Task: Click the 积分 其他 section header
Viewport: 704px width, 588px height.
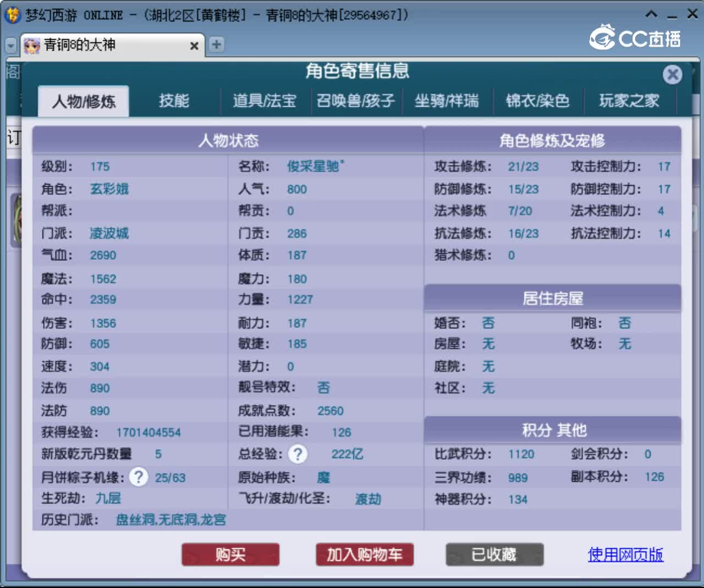Action: [552, 430]
